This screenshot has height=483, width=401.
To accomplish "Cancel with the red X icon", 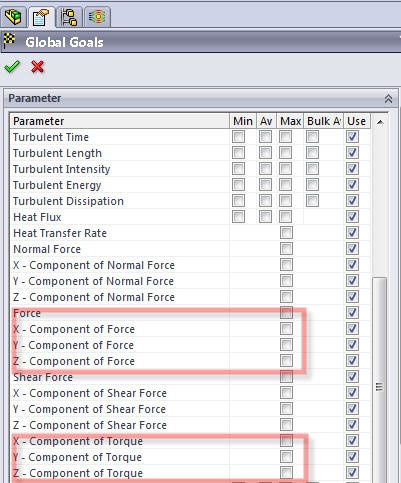I will tap(37, 67).
